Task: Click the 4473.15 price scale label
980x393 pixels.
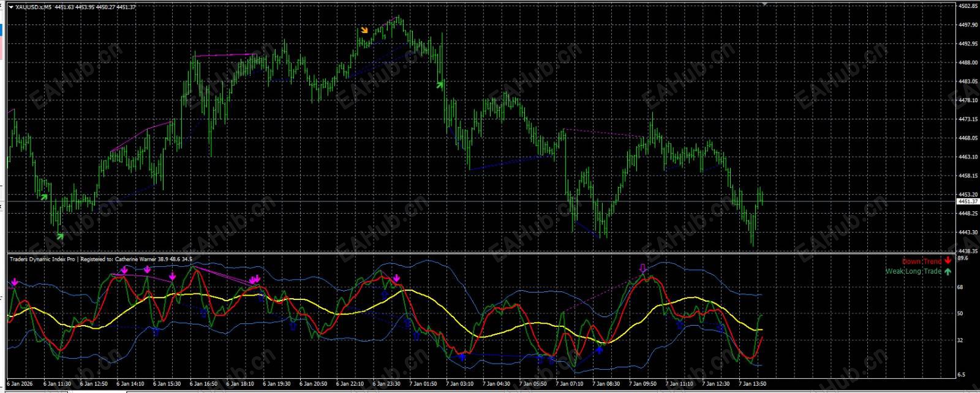Action: coord(968,119)
